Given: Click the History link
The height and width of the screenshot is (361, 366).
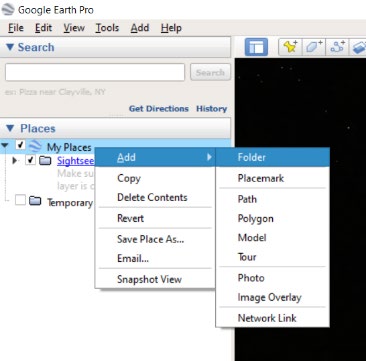Looking at the screenshot, I should coord(211,109).
